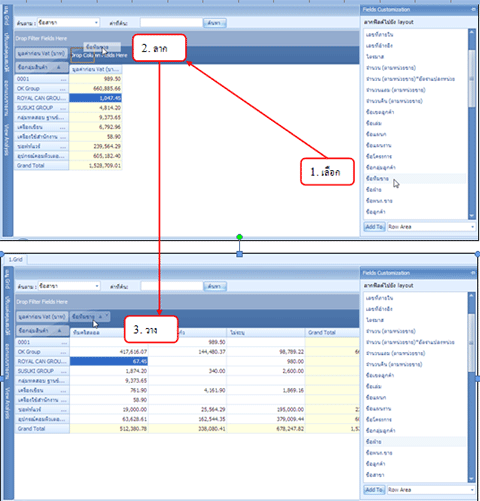This screenshot has width=480, height=501.
Task: Click the up arrow of the upper field list scrollbar
Action: point(472,32)
